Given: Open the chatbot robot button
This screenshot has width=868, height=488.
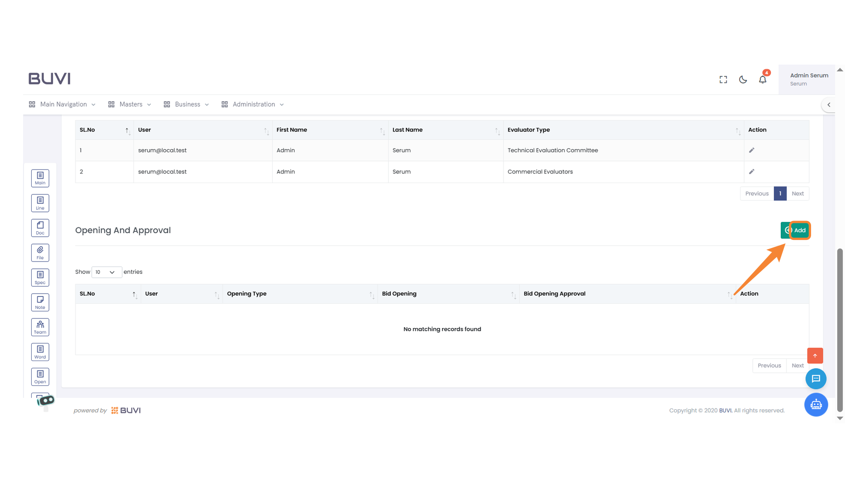Looking at the screenshot, I should click(816, 404).
